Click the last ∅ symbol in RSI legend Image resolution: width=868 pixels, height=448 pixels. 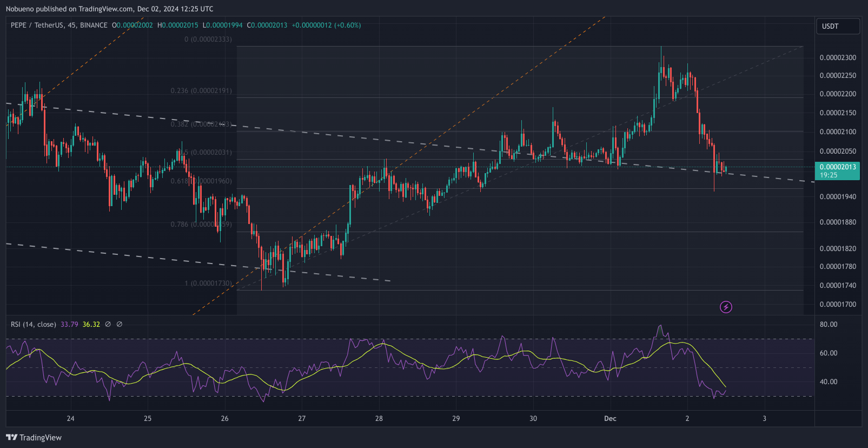[x=120, y=324]
